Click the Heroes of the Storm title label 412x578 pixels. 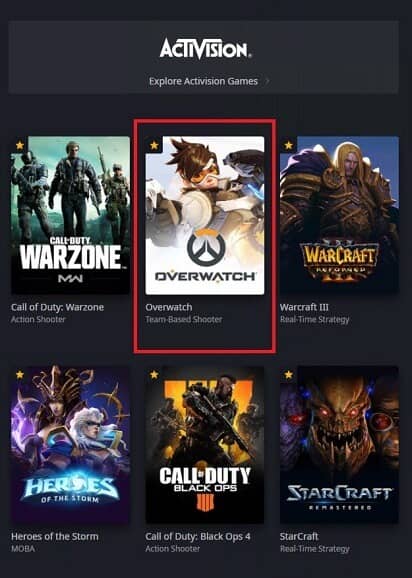point(55,536)
